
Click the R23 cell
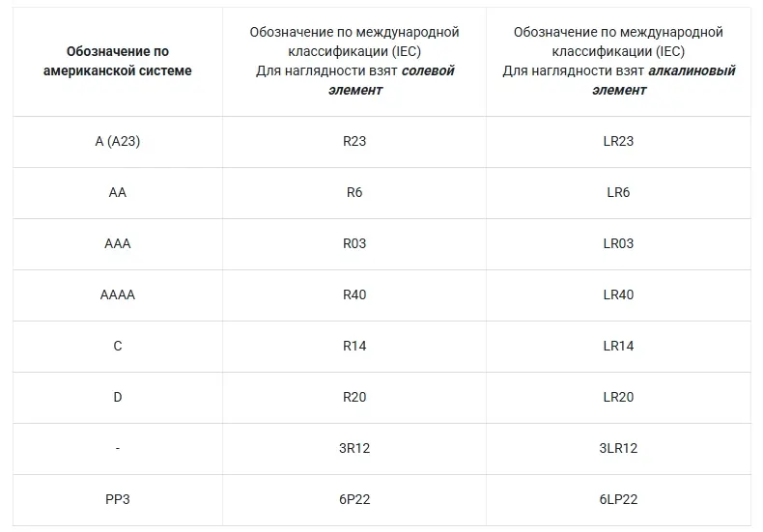(354, 141)
